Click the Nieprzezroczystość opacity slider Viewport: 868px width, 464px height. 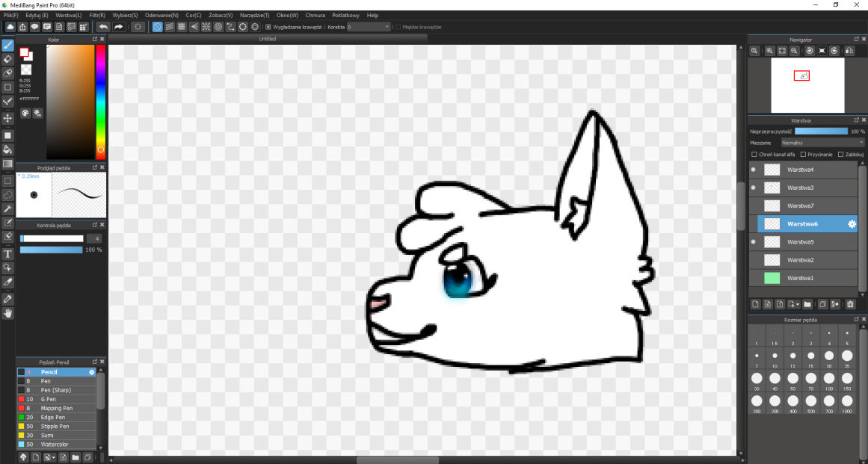tap(821, 131)
